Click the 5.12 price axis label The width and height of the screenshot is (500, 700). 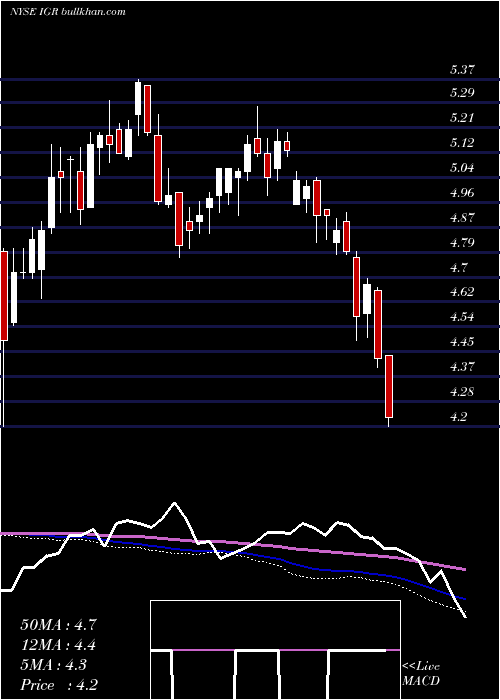462,143
